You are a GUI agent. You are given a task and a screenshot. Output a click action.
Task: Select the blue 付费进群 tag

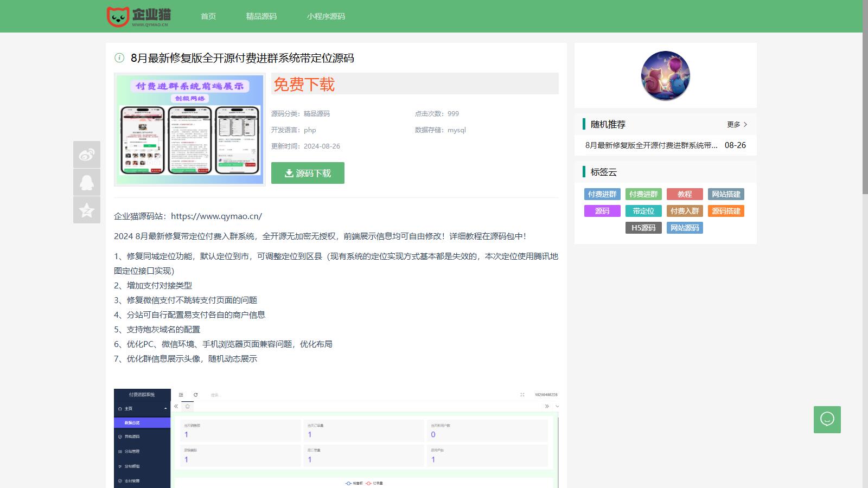(602, 194)
